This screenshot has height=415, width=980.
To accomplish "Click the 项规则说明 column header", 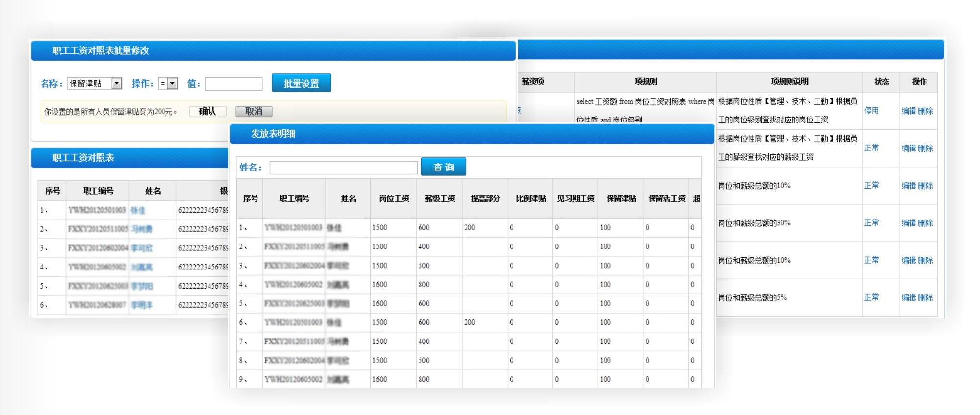I will [789, 82].
